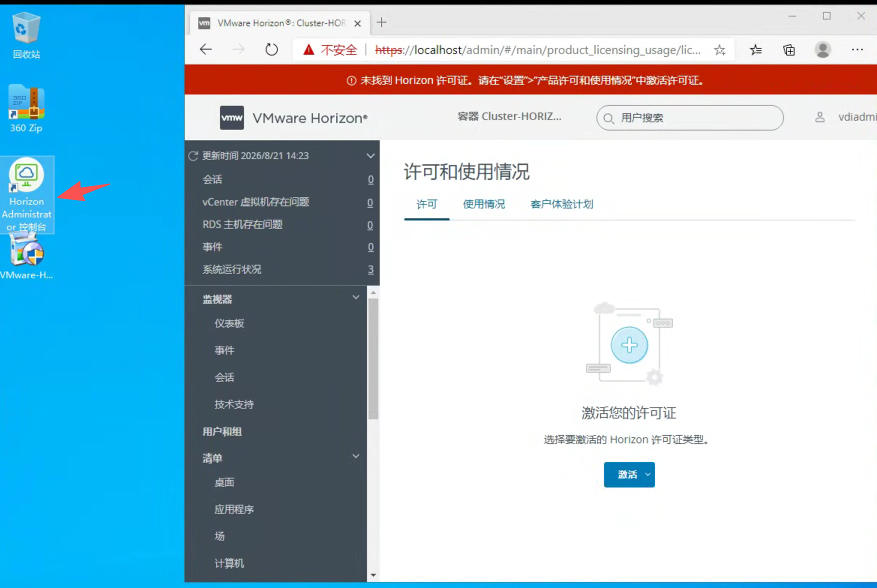This screenshot has height=588, width=877.
Task: Open the browser favorites list
Action: click(756, 50)
